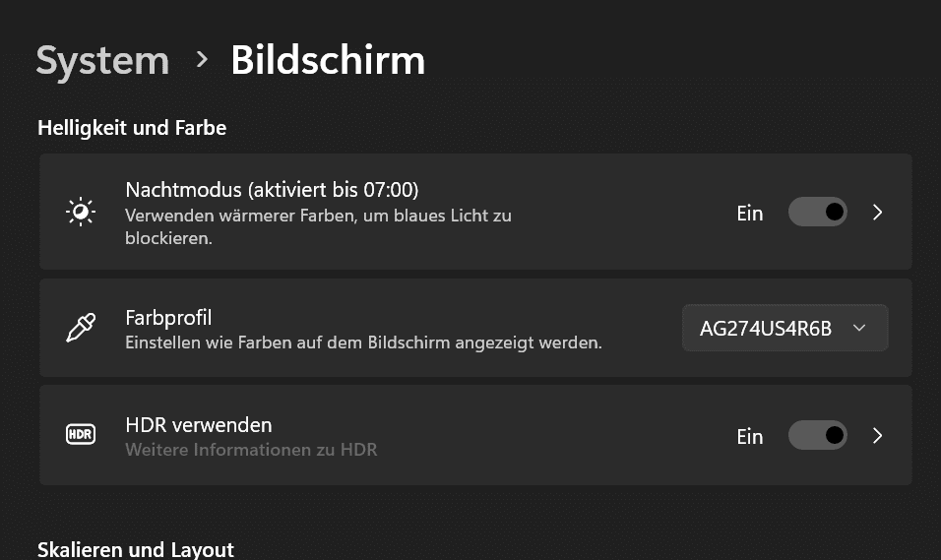This screenshot has width=941, height=560.
Task: Click the Farbprofil eyedropper icon
Action: click(81, 328)
